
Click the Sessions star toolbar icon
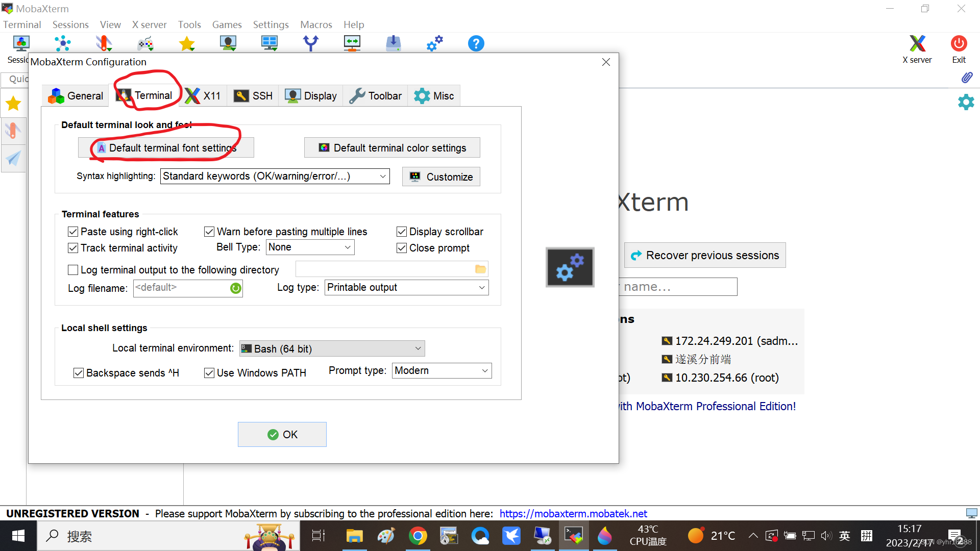coord(187,44)
